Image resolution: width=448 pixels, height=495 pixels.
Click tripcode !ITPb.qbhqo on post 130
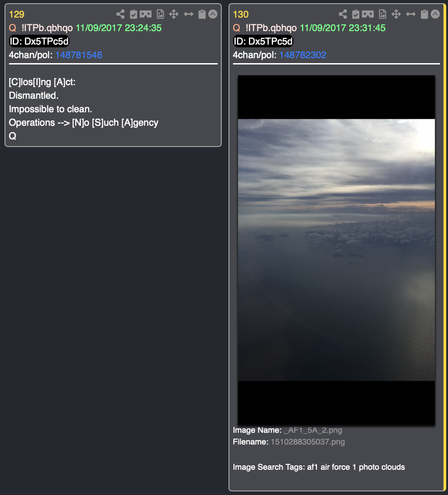click(271, 28)
